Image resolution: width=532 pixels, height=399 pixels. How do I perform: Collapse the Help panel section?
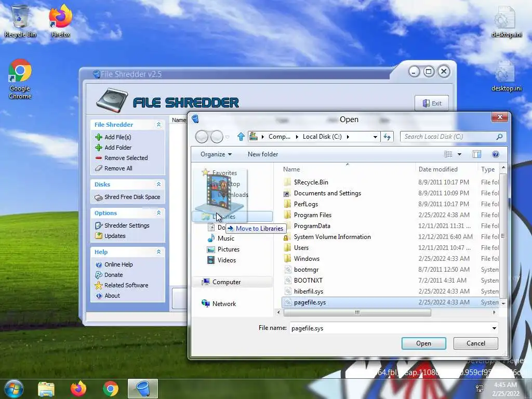click(158, 252)
